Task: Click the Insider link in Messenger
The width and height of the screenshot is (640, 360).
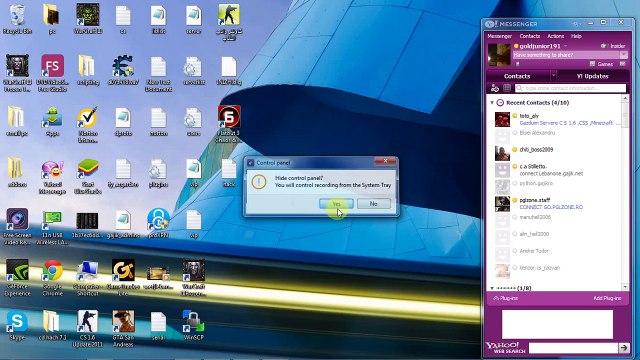Action: point(613,46)
